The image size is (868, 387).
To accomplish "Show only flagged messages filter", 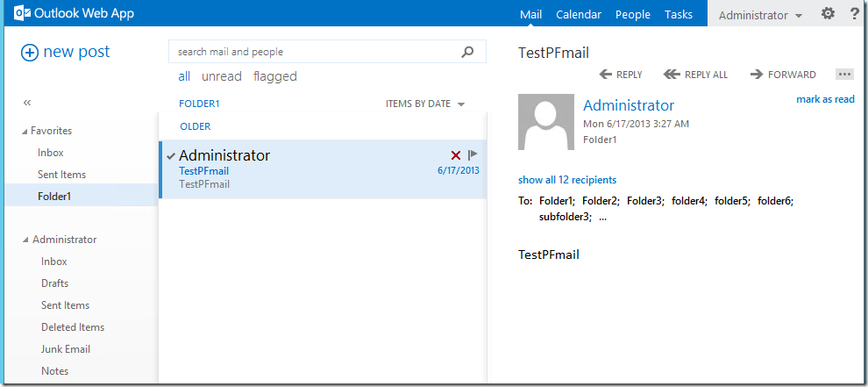I will [275, 76].
